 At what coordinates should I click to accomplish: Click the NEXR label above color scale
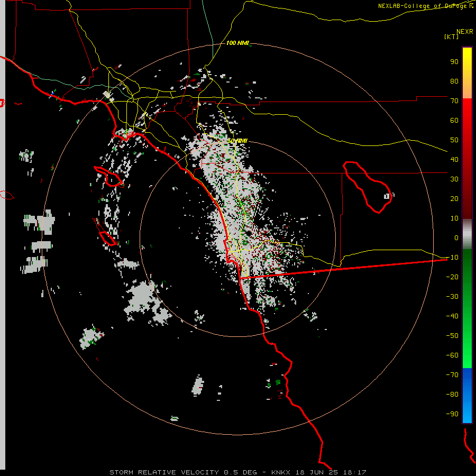[465, 32]
